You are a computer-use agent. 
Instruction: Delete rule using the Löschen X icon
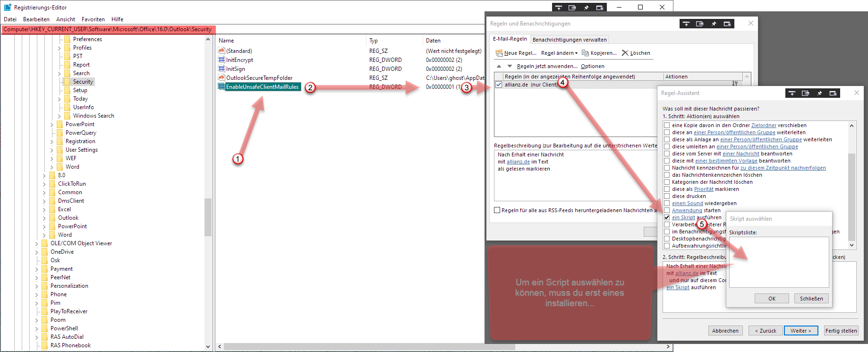coord(625,53)
